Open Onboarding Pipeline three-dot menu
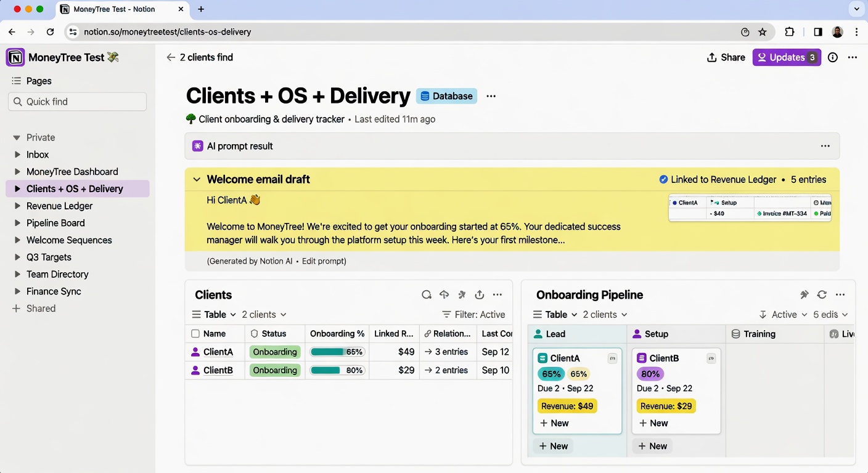 pyautogui.click(x=840, y=295)
